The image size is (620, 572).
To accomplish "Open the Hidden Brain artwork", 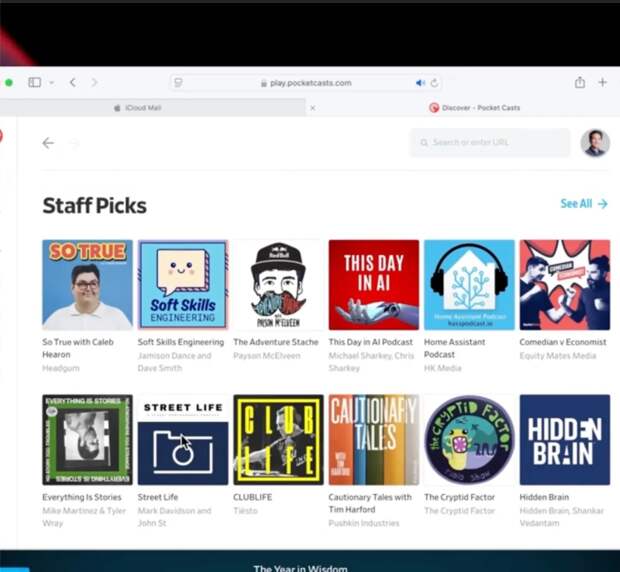I will point(565,440).
